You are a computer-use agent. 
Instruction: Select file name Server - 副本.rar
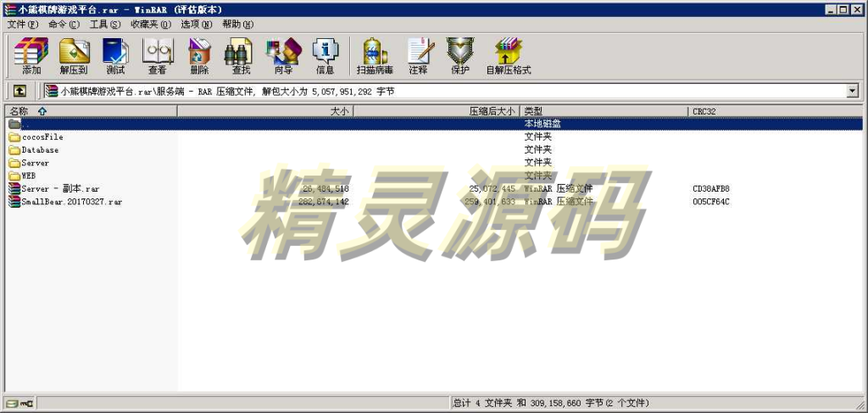tap(60, 189)
